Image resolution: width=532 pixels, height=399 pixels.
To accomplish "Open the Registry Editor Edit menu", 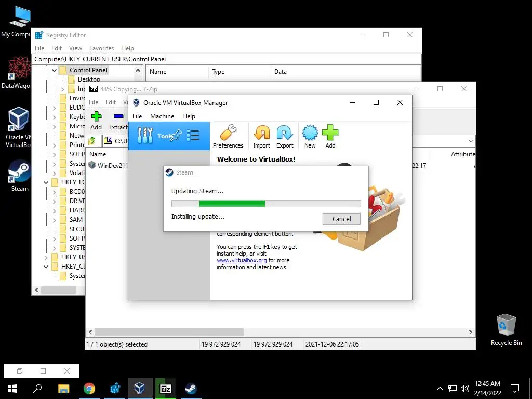I will [x=56, y=48].
